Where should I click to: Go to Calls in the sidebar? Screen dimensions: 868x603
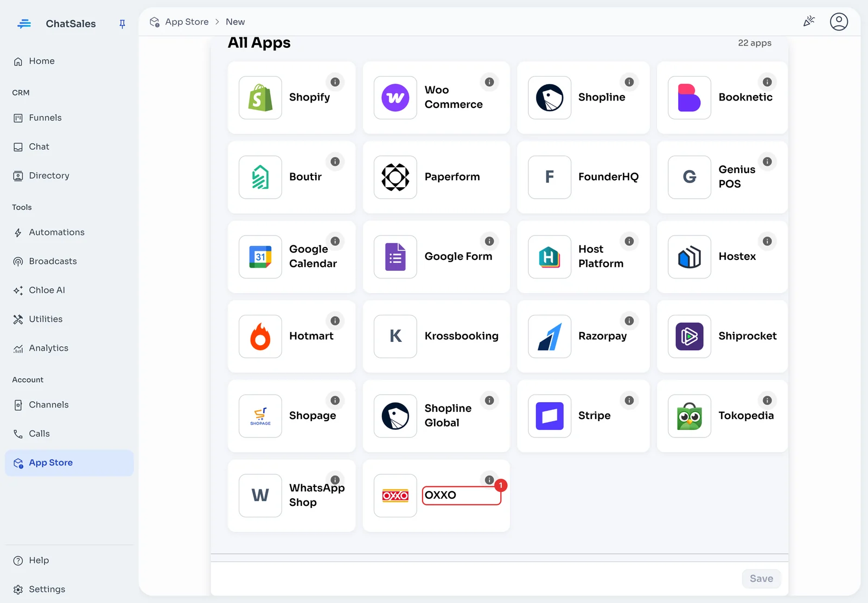click(69, 434)
